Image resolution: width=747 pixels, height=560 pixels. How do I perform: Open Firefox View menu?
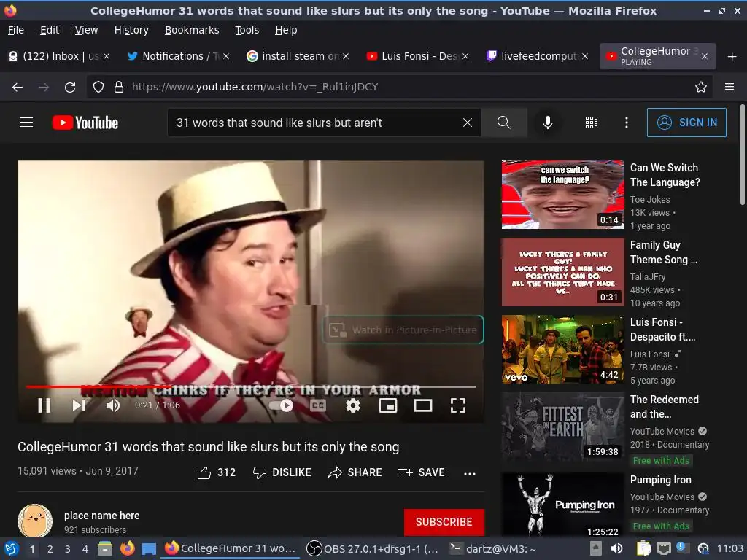click(x=86, y=30)
